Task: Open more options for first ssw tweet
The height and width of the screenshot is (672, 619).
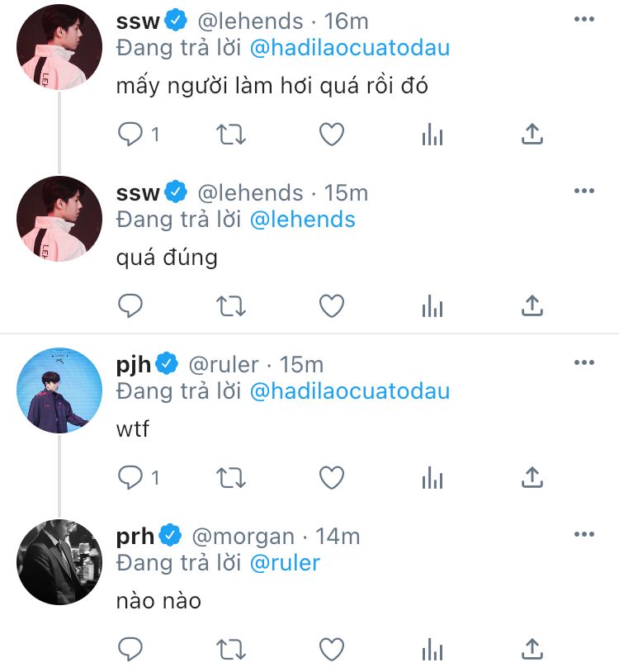Action: pos(584,20)
